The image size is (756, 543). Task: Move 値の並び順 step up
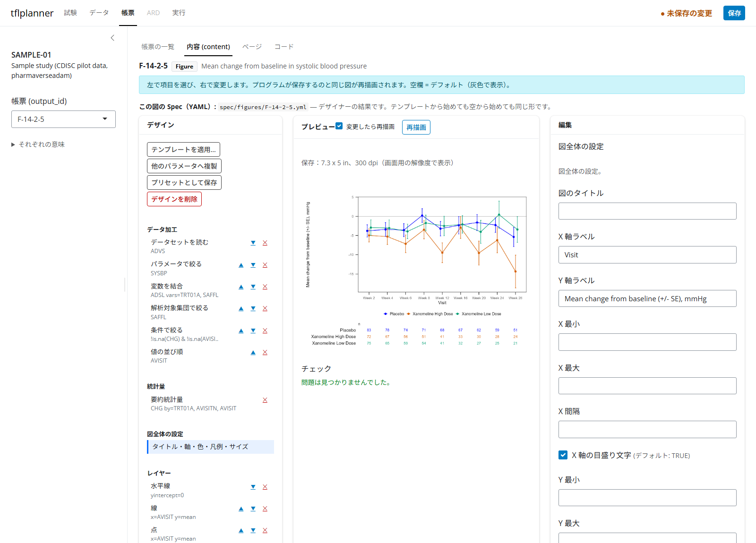pos(253,352)
